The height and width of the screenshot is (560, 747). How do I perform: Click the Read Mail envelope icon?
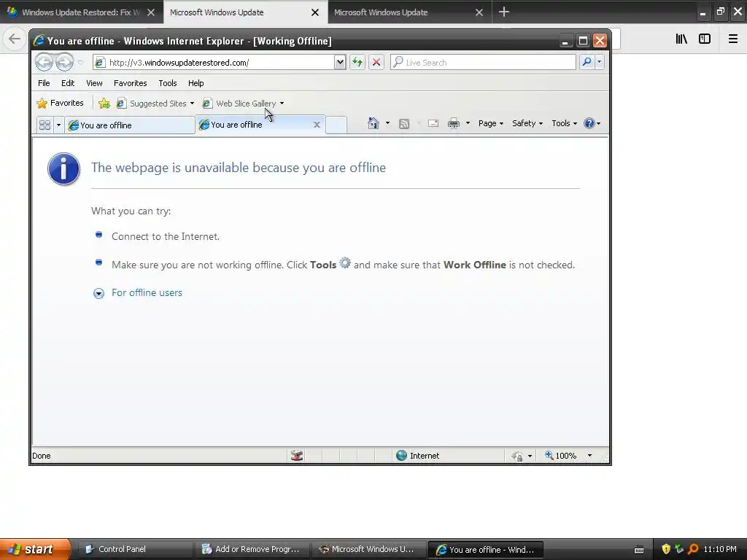[x=433, y=123]
